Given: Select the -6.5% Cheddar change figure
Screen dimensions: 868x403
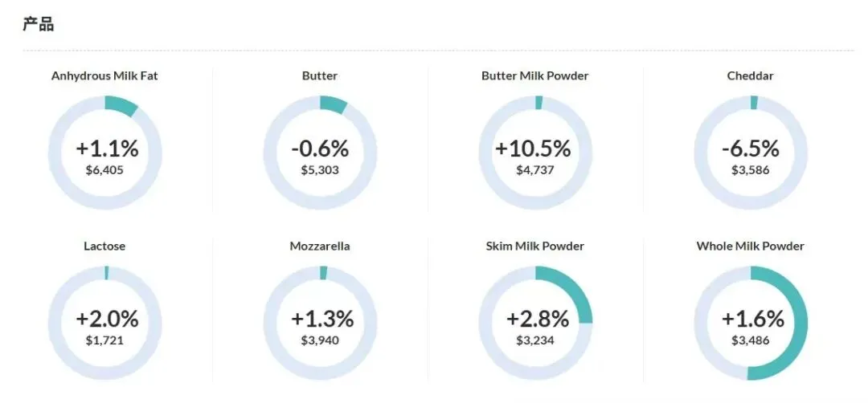Looking at the screenshot, I should pos(751,149).
